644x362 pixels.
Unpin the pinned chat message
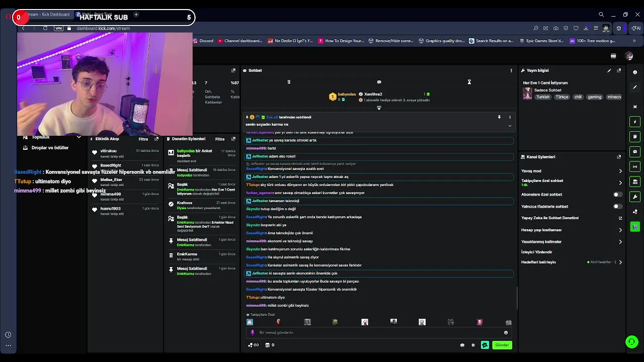click(x=499, y=117)
